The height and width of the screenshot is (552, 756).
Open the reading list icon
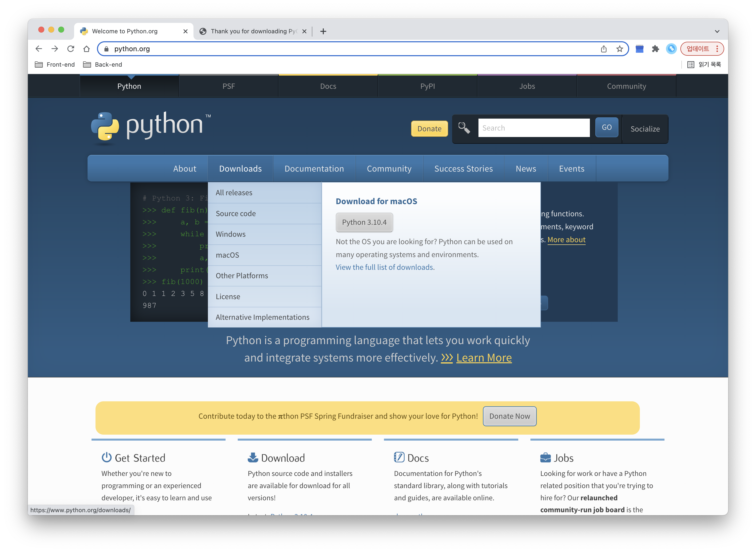pyautogui.click(x=691, y=64)
